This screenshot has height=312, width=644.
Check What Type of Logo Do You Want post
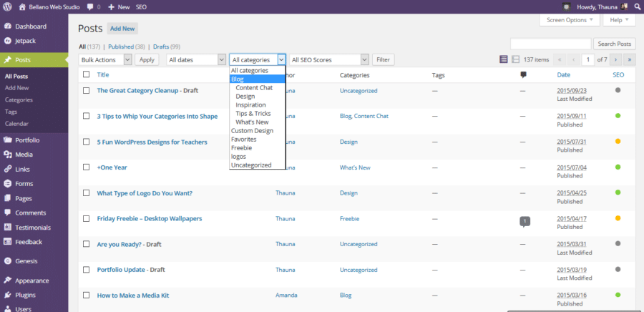(87, 193)
